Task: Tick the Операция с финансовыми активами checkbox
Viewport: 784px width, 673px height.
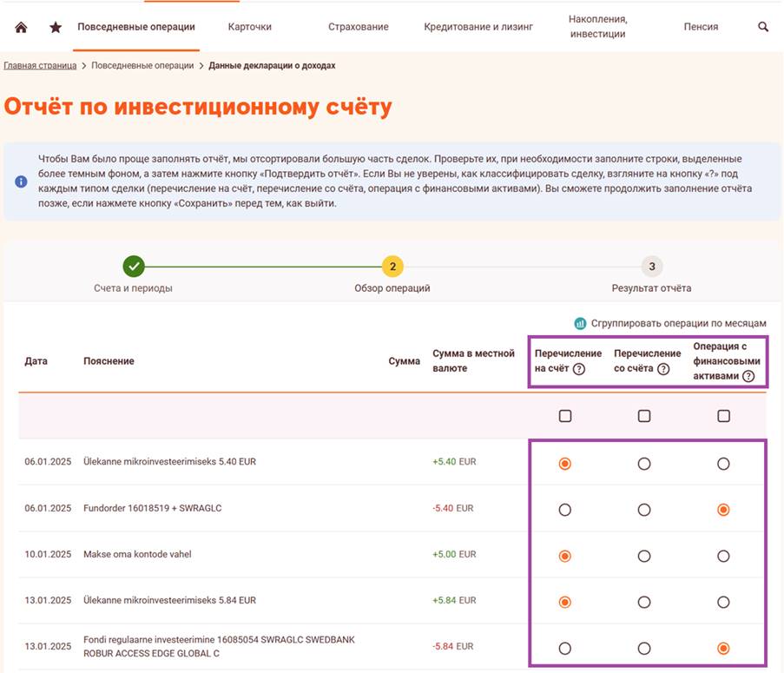Action: (723, 416)
